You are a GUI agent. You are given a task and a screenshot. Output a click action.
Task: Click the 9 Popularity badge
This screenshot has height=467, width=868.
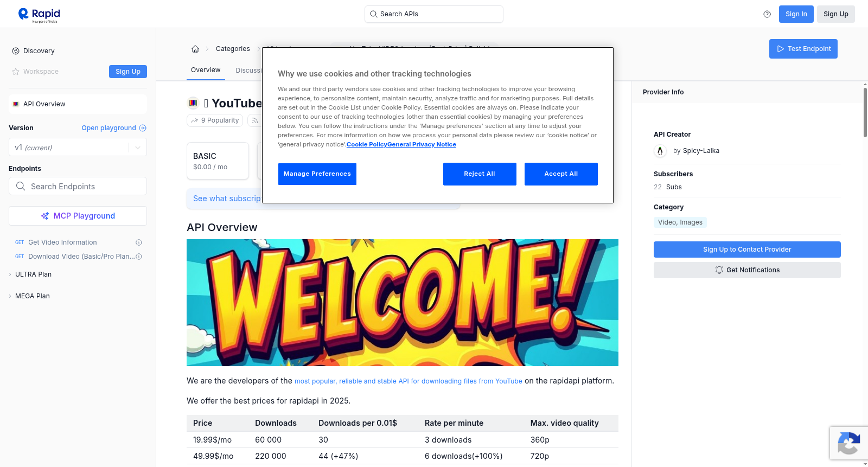click(214, 120)
